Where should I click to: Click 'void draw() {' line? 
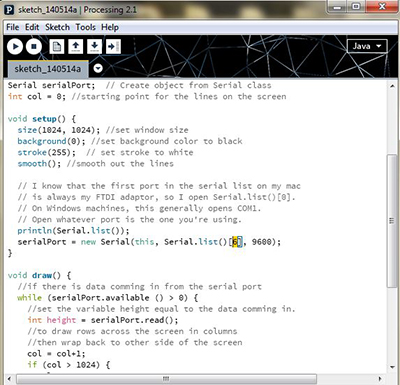point(39,275)
